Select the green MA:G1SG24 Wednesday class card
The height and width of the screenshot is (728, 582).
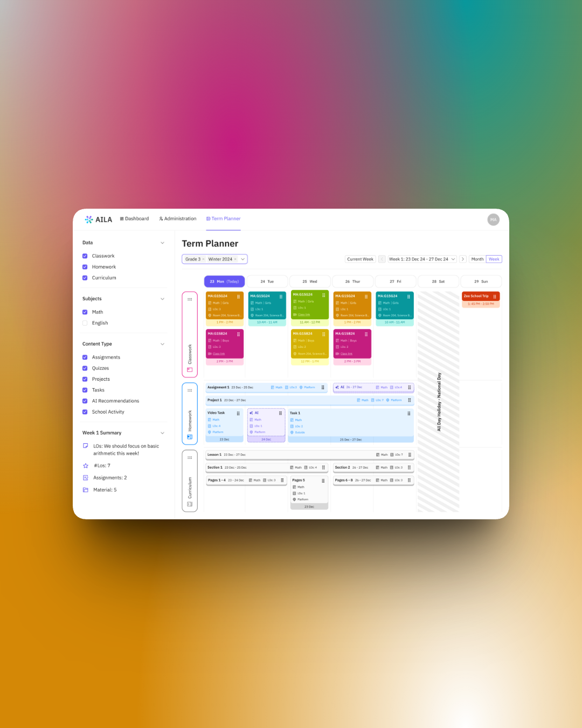[309, 305]
